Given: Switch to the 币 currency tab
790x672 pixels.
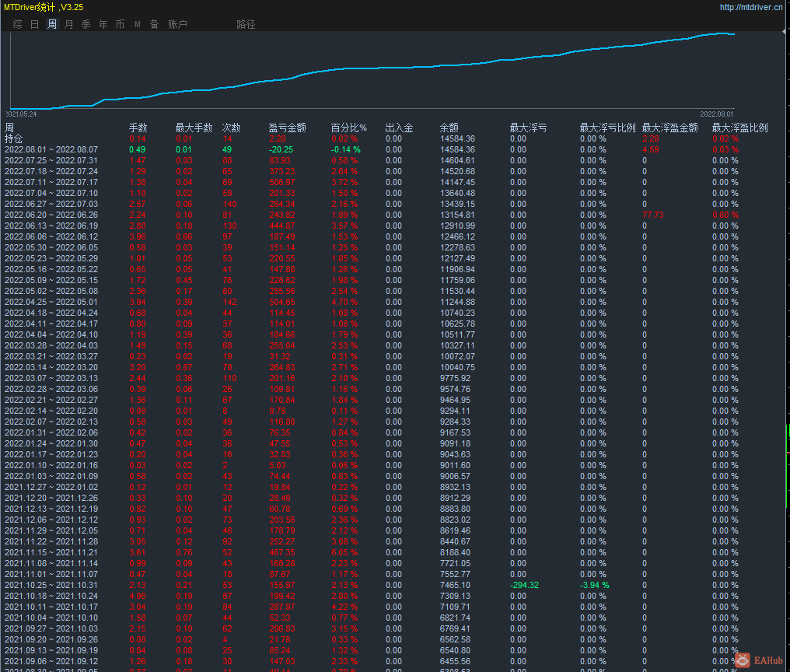Looking at the screenshot, I should coord(120,24).
